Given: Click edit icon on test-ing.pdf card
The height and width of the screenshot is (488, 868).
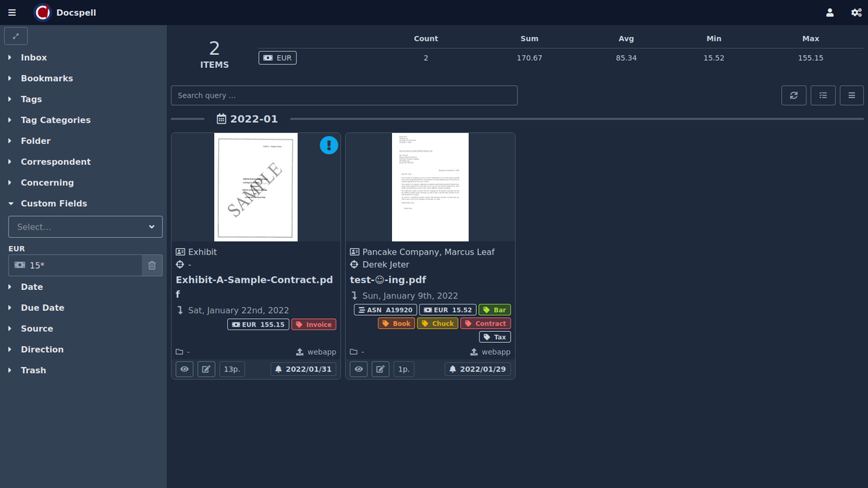Looking at the screenshot, I should (x=380, y=369).
